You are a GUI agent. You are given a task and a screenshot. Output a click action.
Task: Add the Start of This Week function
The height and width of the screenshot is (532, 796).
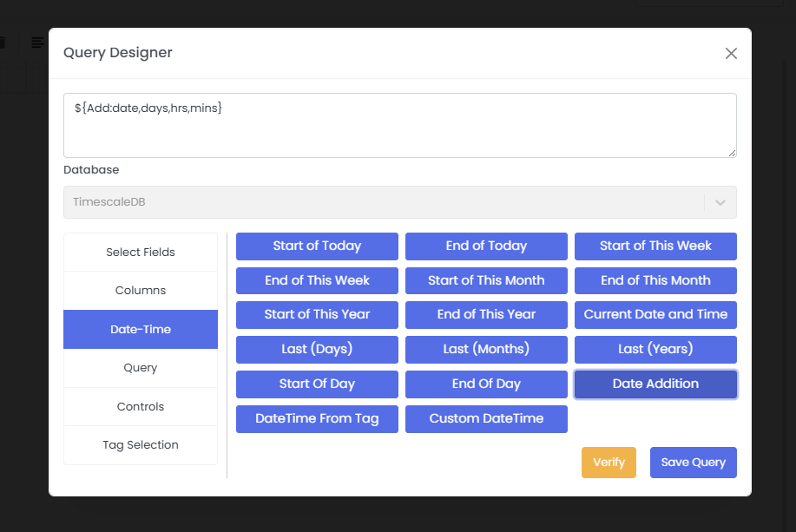point(655,246)
